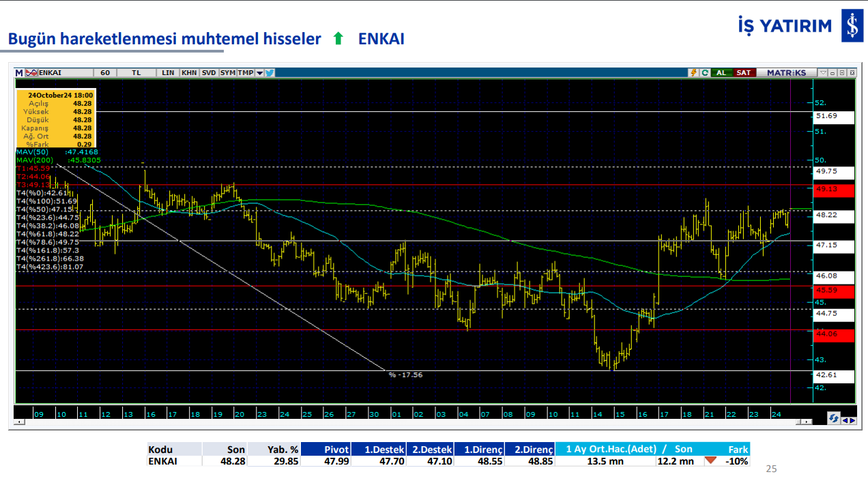Click the left blue navigation arrow
This screenshot has width=868, height=483.
coord(844,420)
